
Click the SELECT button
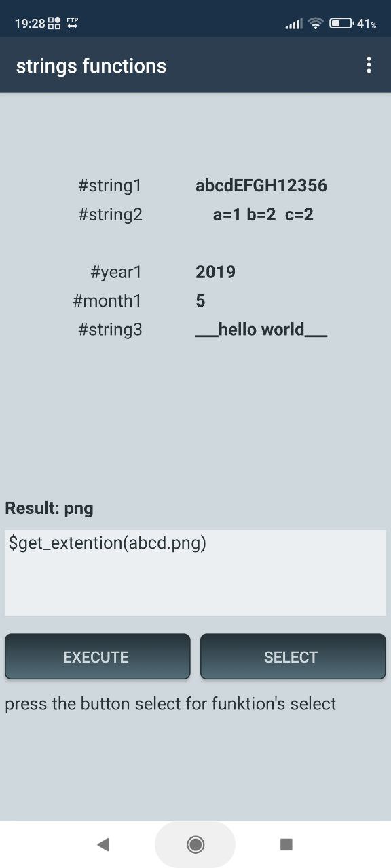pyautogui.click(x=293, y=656)
